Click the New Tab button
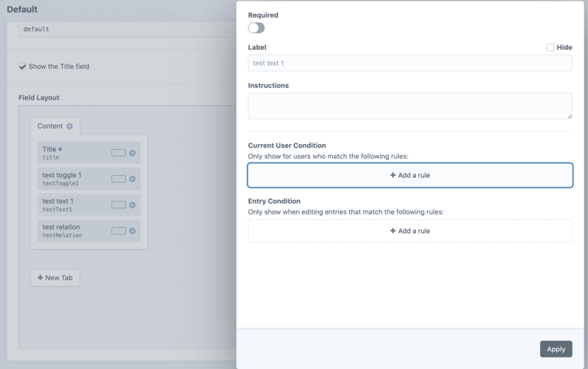The height and width of the screenshot is (369, 588). click(x=55, y=278)
